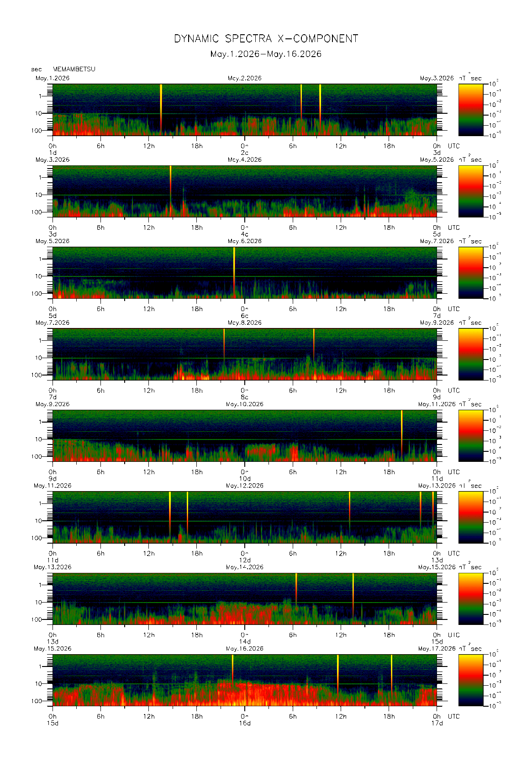Click the station name "MEMAMBETSU"

[x=74, y=69]
